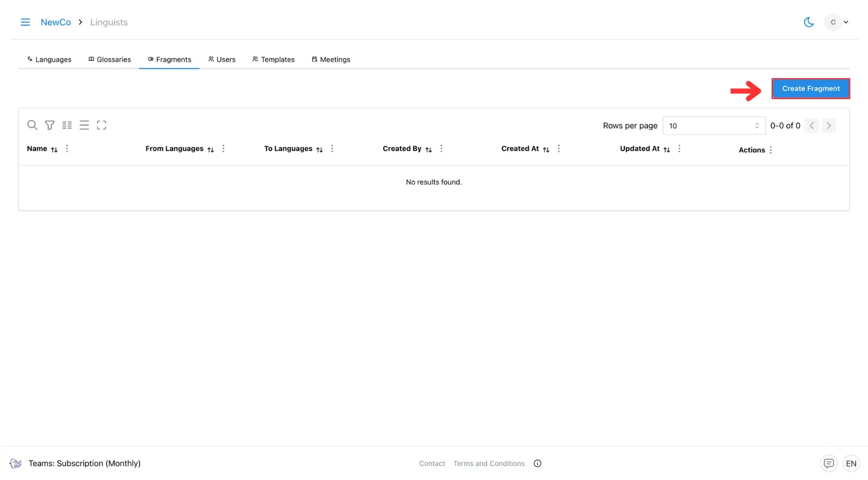Image resolution: width=868 pixels, height=480 pixels.
Task: Sort by From Languages column
Action: coord(211,149)
